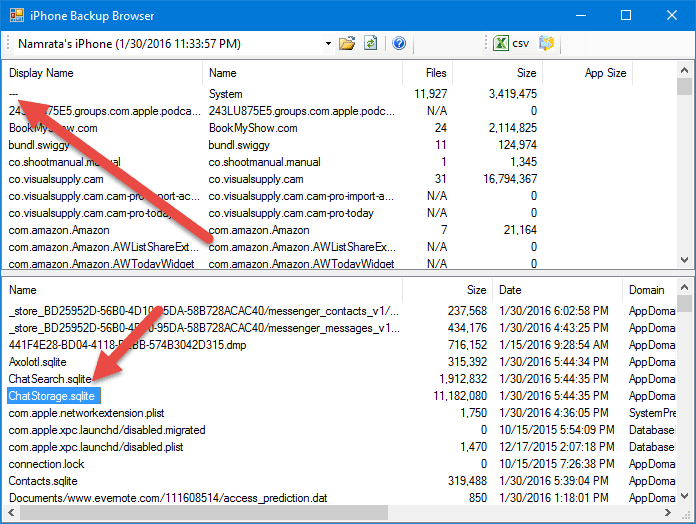Select ChatStorage.sqlite file
Viewport: 696px width, 524px height.
tap(54, 396)
